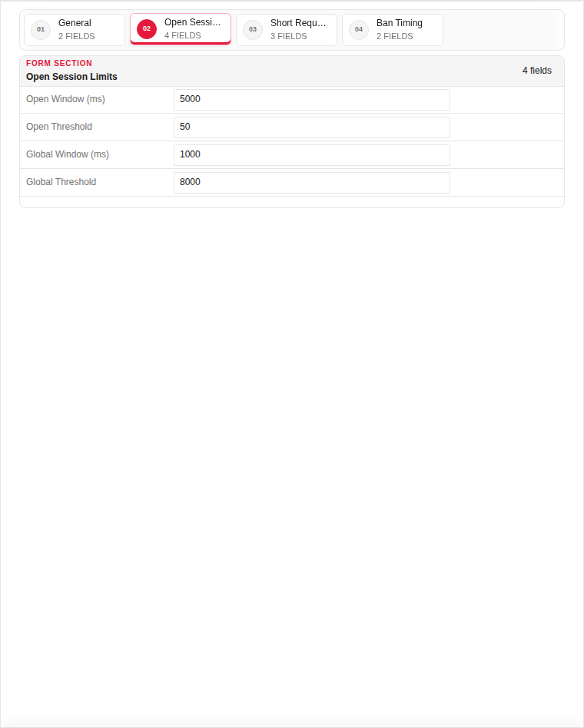Click the Global Threshold input box
This screenshot has width=584, height=728.
312,183
